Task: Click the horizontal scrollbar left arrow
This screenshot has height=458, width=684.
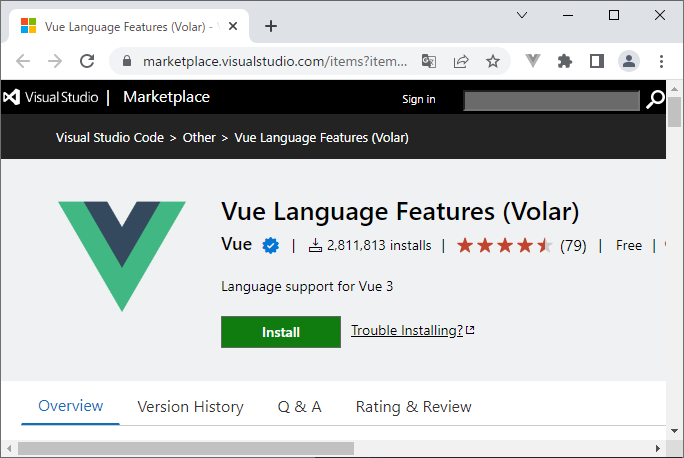Action: [9, 448]
